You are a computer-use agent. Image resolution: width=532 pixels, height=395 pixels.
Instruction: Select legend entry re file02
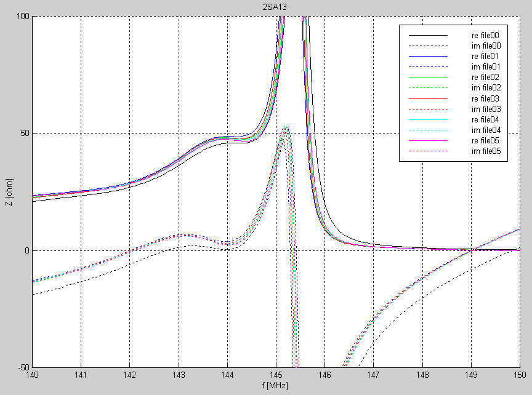pyautogui.click(x=485, y=78)
